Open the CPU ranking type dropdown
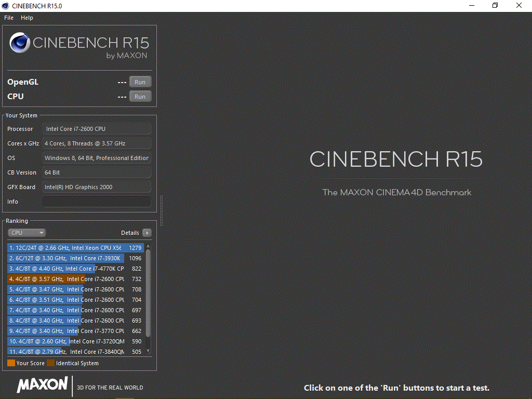The width and height of the screenshot is (532, 399). click(26, 233)
